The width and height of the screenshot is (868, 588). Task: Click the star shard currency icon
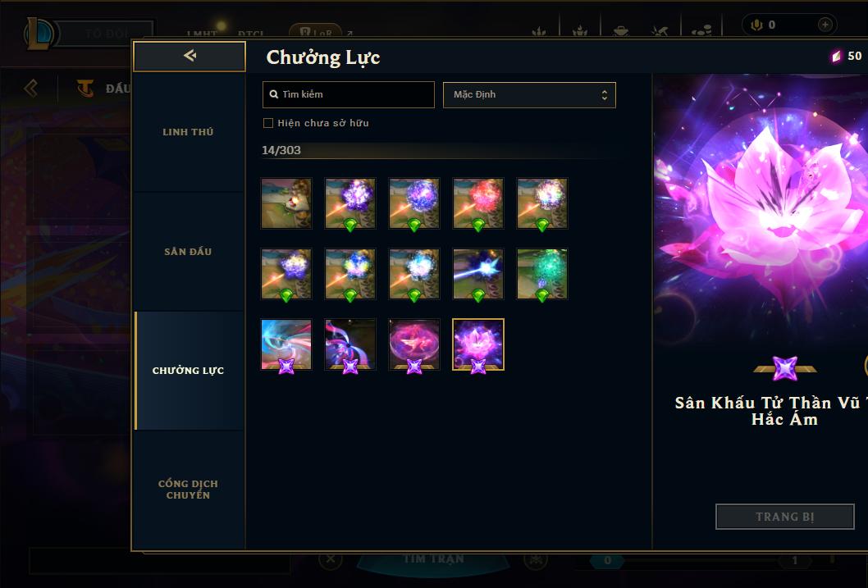click(x=836, y=56)
